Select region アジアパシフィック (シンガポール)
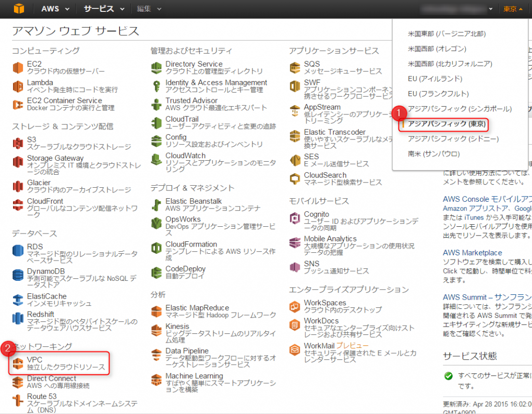Image resolution: width=532 pixels, height=414 pixels. [x=459, y=109]
